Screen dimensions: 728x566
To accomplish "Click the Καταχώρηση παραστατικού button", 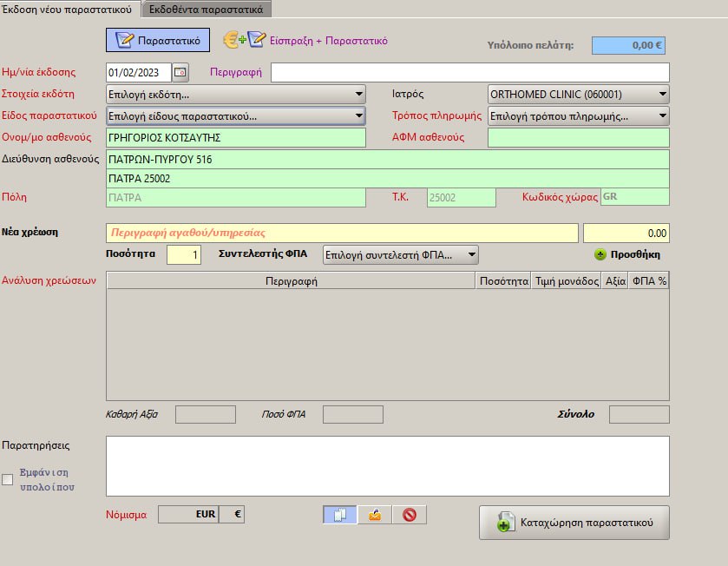I will tap(574, 523).
